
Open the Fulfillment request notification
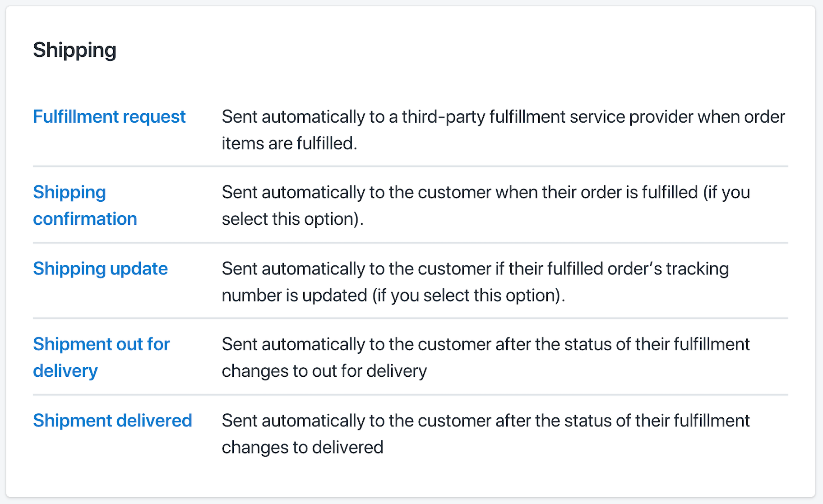tap(109, 116)
